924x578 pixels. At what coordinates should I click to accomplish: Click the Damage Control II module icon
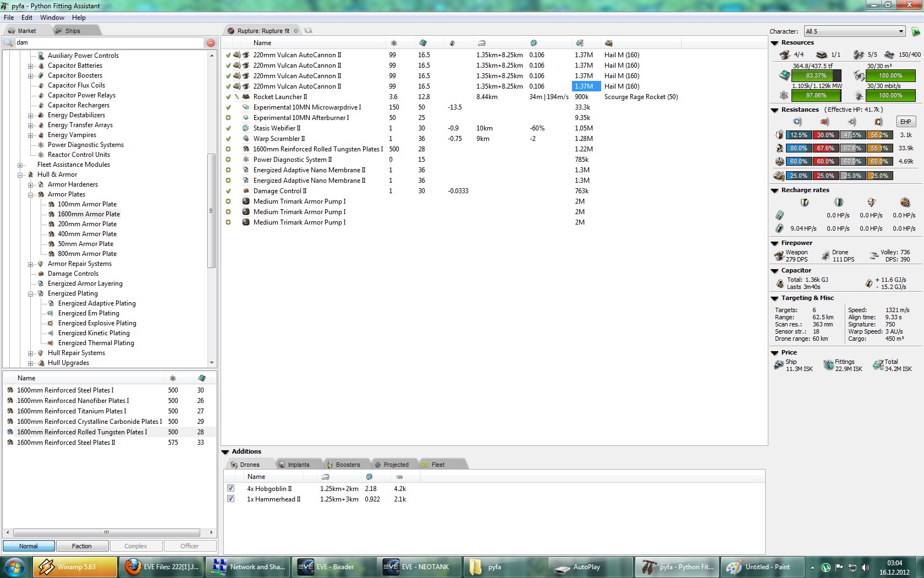tap(246, 191)
